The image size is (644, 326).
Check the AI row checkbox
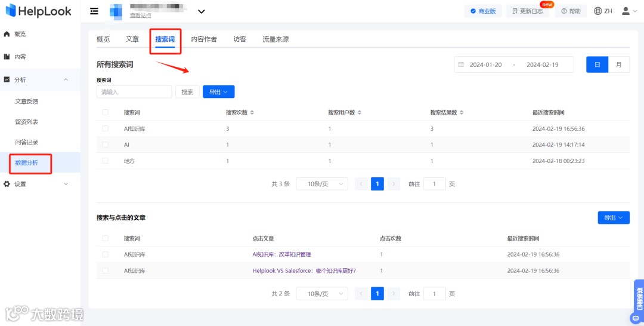(106, 144)
